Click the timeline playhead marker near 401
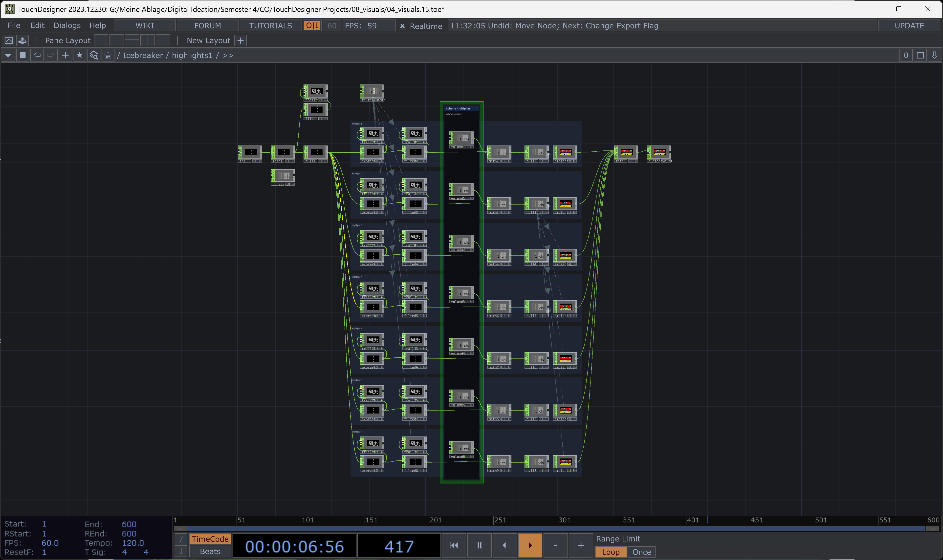The width and height of the screenshot is (943, 560). pyautogui.click(x=707, y=520)
